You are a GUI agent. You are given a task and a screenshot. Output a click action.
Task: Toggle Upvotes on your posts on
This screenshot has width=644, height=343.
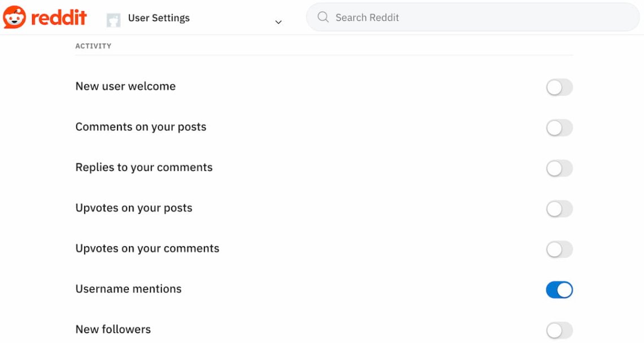[559, 209]
